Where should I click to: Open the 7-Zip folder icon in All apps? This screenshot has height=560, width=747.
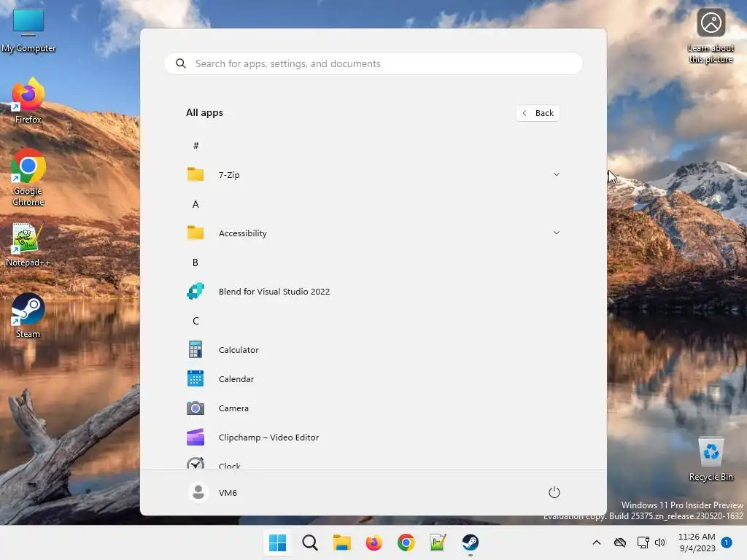pos(196,175)
